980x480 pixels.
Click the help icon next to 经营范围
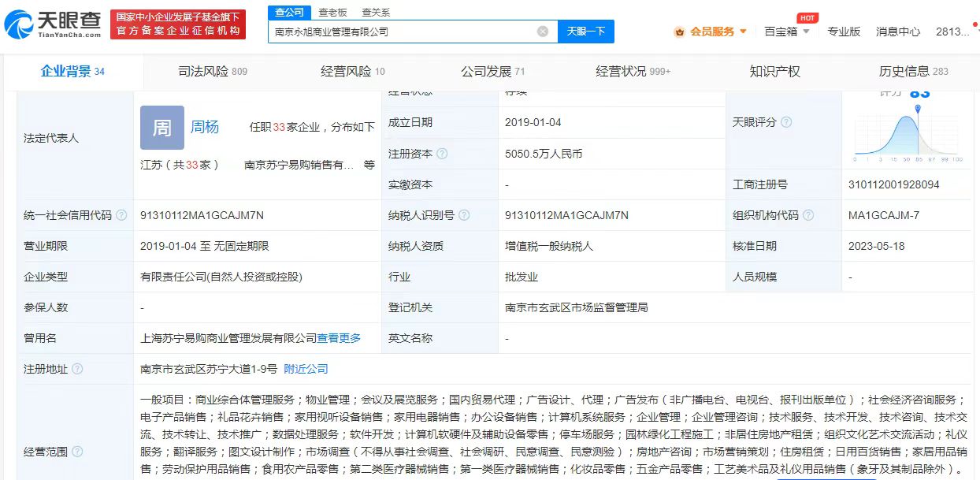(x=77, y=452)
